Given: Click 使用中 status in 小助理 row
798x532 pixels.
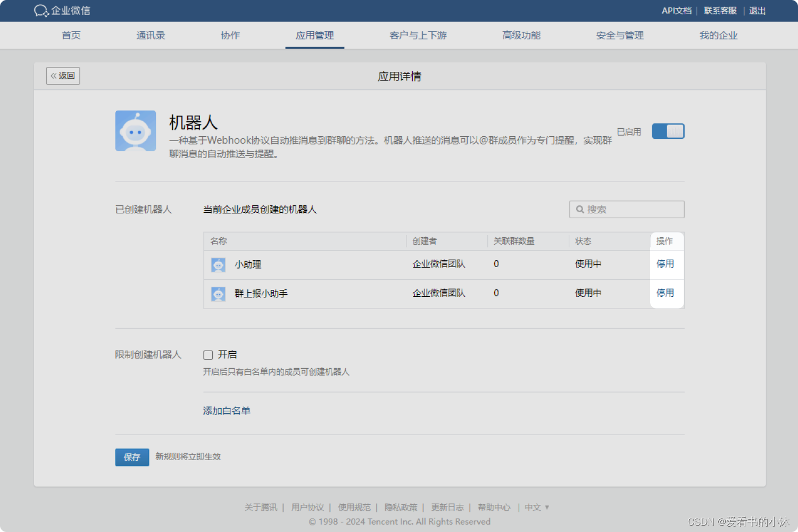Looking at the screenshot, I should point(588,264).
